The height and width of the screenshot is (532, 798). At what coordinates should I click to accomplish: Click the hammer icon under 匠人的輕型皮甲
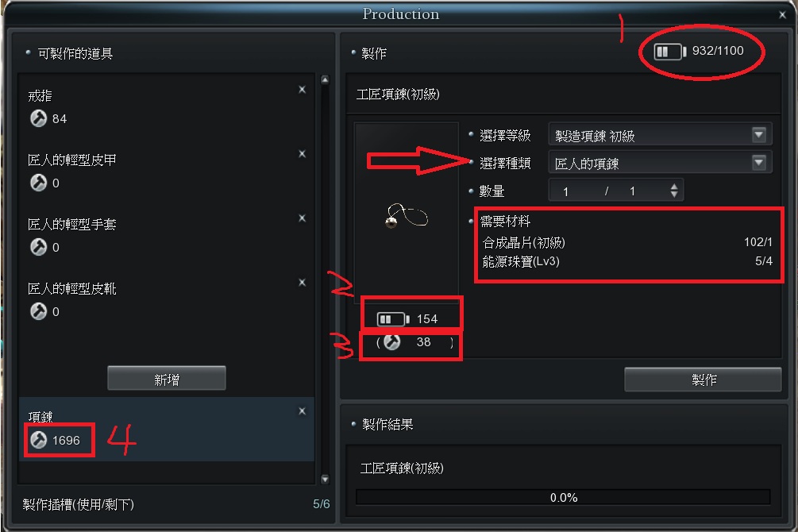[38, 183]
